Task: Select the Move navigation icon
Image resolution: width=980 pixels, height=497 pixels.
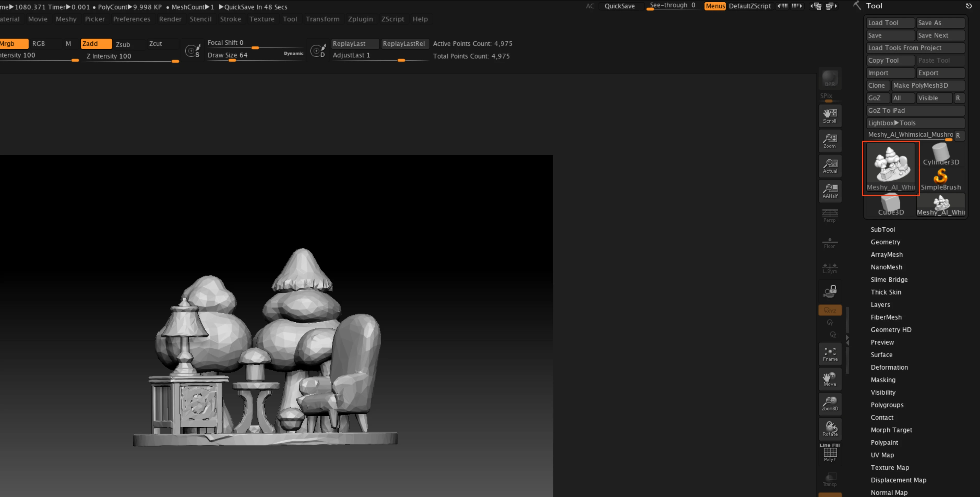Action: click(x=830, y=379)
